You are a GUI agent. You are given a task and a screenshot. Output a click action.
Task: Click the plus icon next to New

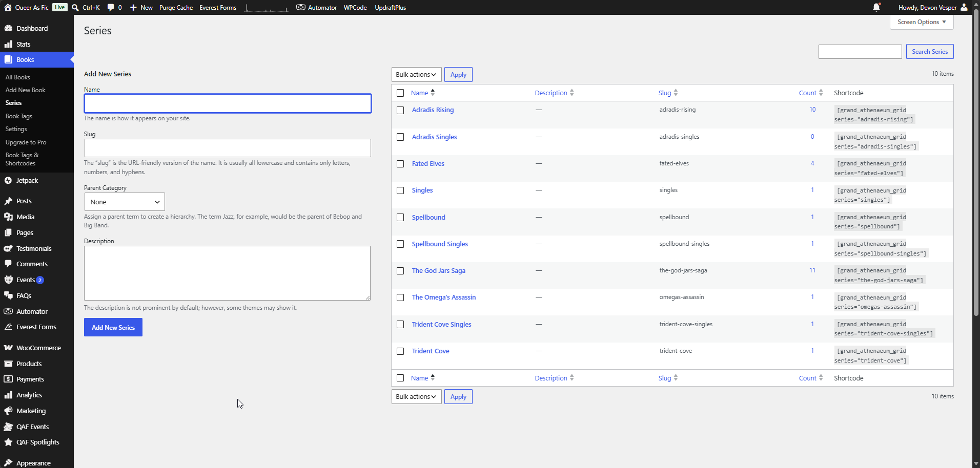(133, 7)
